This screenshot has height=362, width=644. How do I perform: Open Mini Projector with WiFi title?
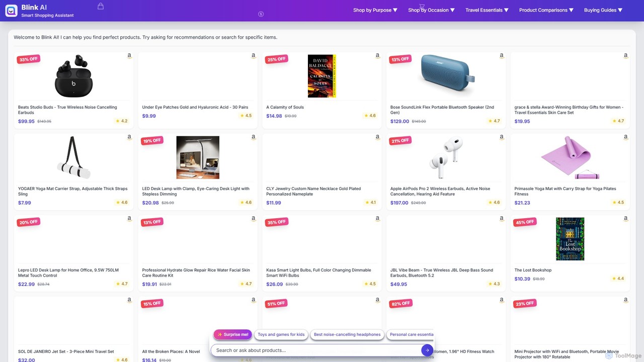coord(567,354)
